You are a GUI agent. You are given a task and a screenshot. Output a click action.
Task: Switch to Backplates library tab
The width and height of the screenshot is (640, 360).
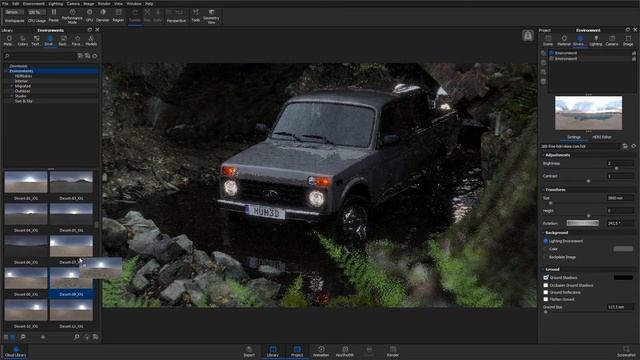(63, 40)
